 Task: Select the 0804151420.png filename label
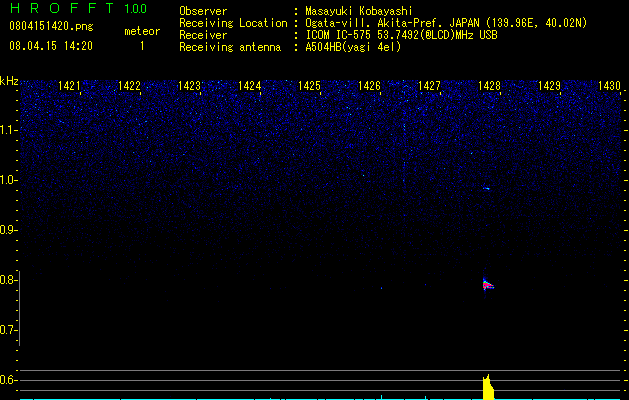pyautogui.click(x=51, y=26)
